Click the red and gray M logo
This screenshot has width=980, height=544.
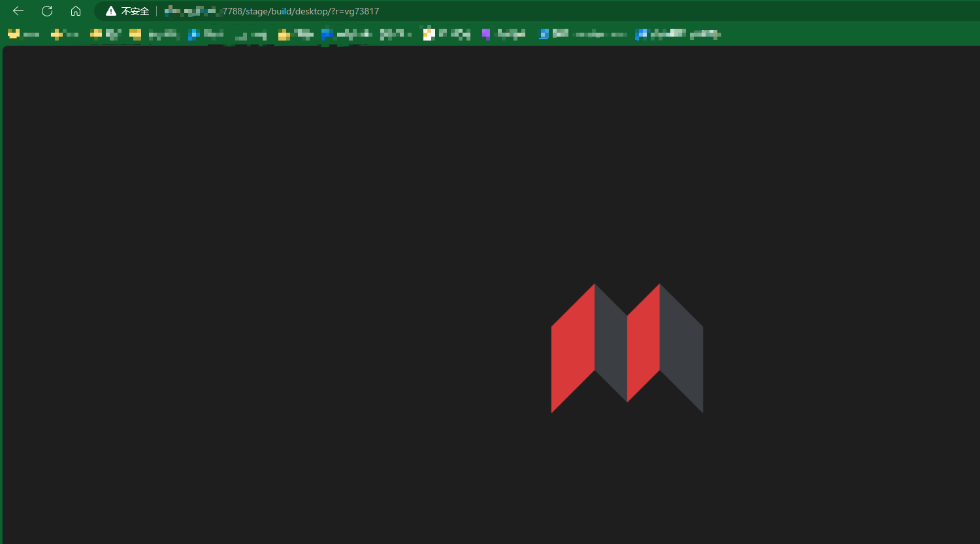coord(627,348)
